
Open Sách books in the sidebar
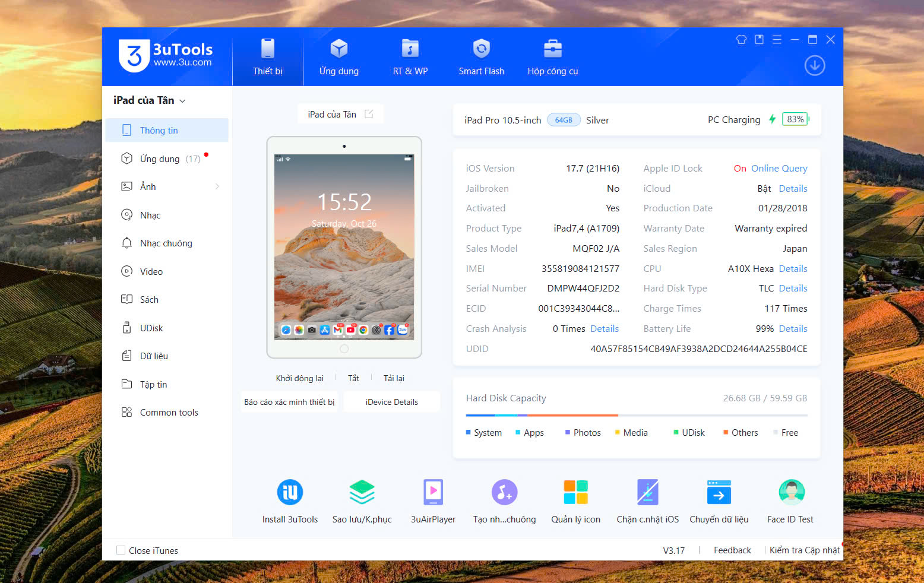[x=167, y=299]
